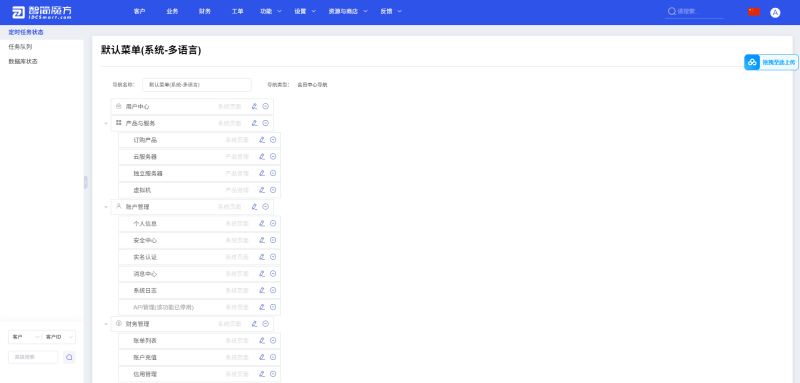
Task: Go to 财务 in top navigation
Action: coord(205,11)
